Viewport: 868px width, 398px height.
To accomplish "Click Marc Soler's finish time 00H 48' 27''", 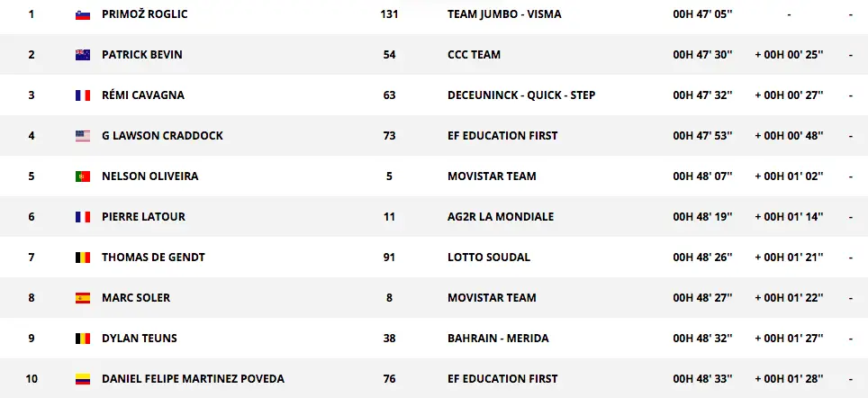I will pos(703,298).
